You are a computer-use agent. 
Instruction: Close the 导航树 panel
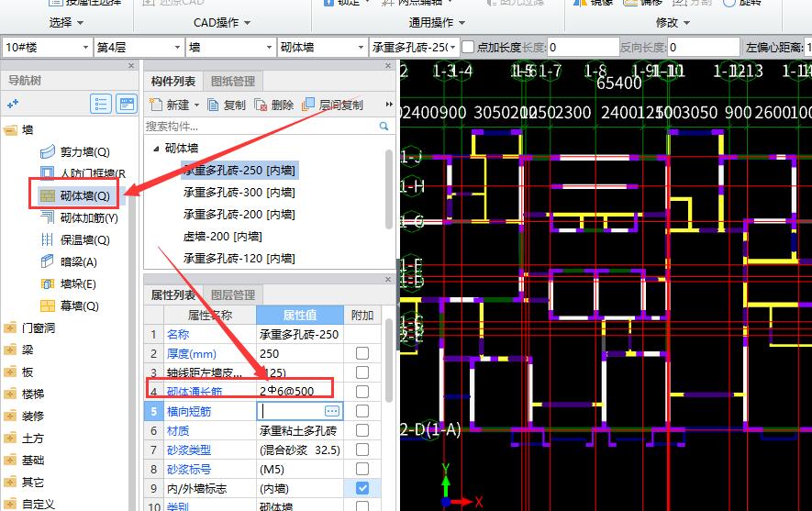tap(131, 65)
